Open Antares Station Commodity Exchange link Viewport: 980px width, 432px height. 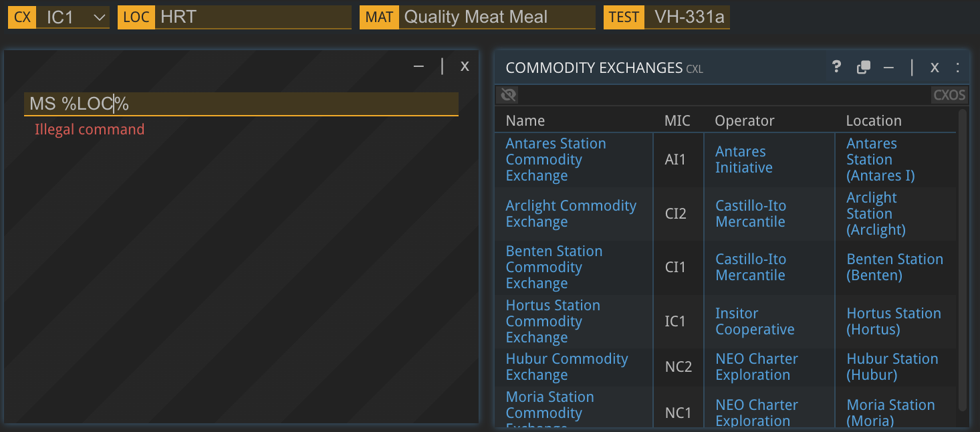[x=556, y=160]
